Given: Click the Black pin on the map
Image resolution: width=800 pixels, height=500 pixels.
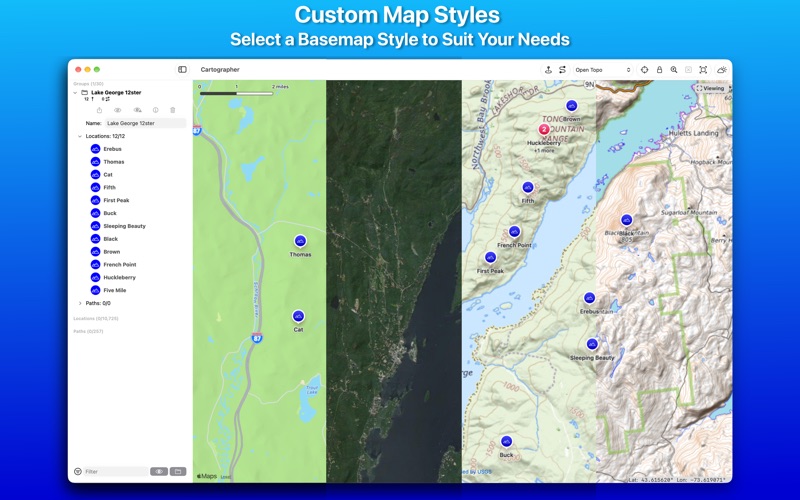Looking at the screenshot, I should (627, 220).
